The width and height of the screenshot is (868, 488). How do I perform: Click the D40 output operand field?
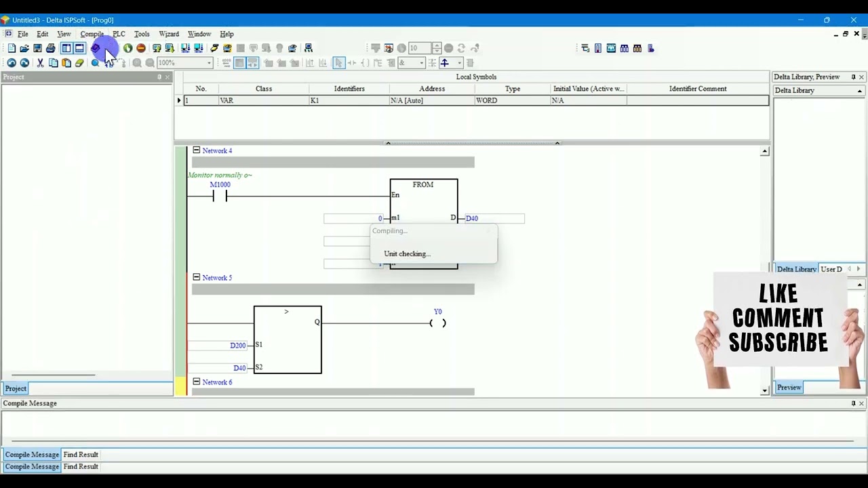[494, 218]
